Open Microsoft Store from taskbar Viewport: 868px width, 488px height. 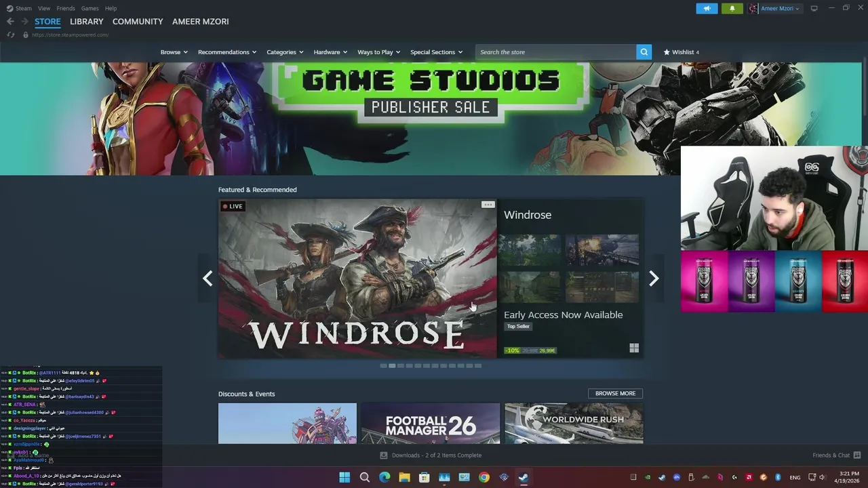pos(424,477)
